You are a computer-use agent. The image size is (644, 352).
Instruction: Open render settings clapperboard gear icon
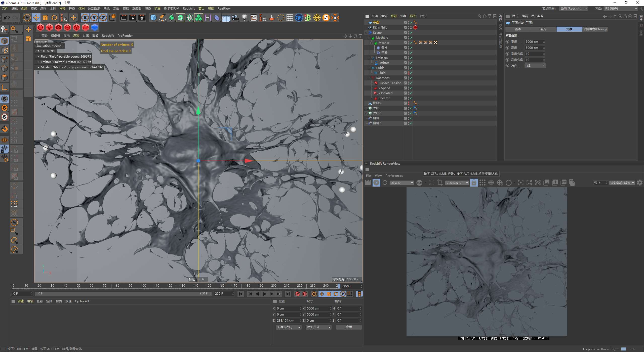tap(142, 18)
